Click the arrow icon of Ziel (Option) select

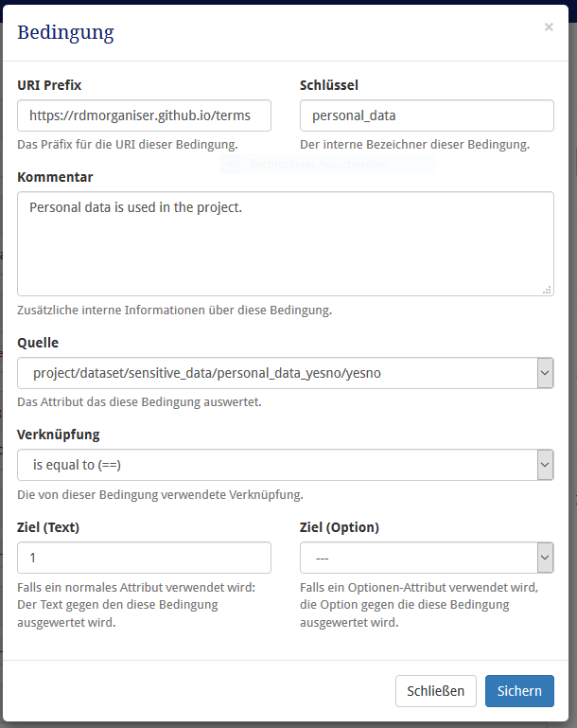[545, 558]
